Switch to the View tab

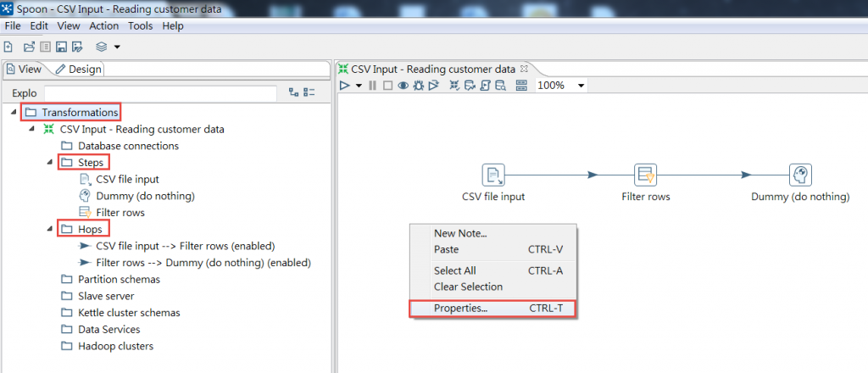tap(25, 70)
